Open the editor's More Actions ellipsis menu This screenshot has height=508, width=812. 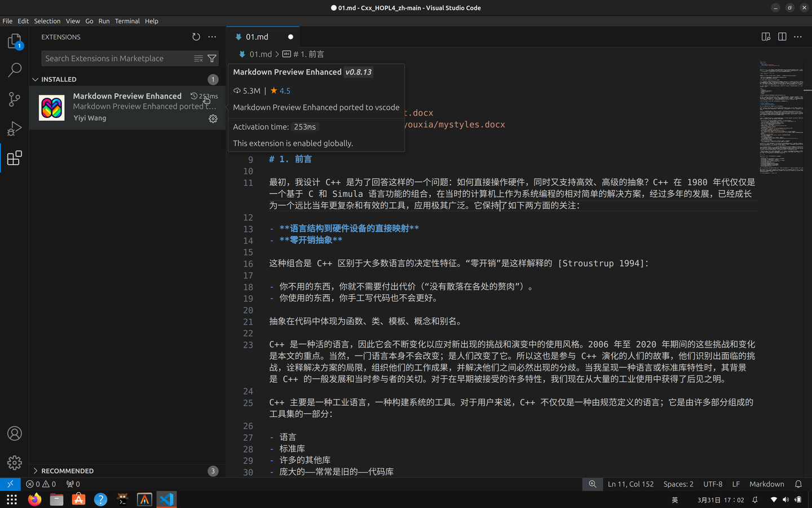(x=797, y=36)
